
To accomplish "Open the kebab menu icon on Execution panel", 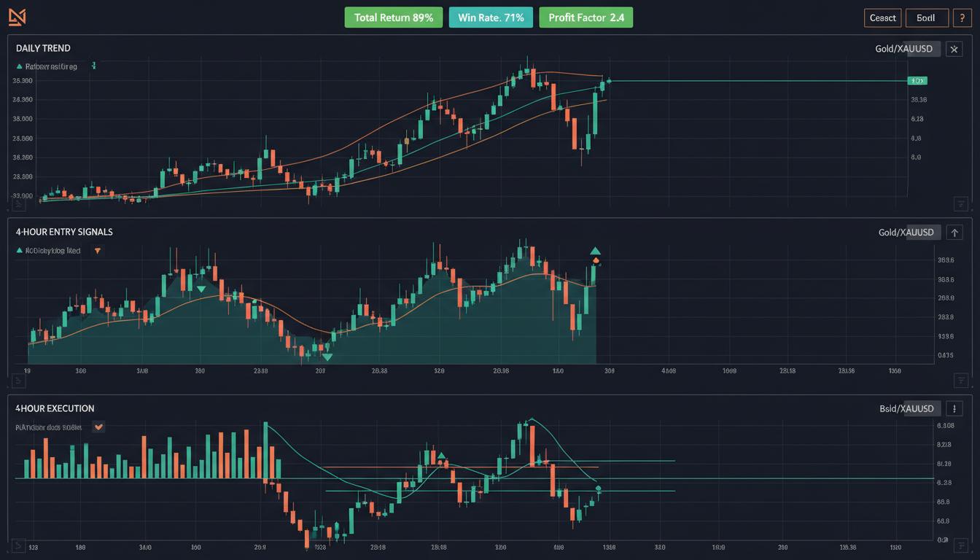I will (x=954, y=408).
